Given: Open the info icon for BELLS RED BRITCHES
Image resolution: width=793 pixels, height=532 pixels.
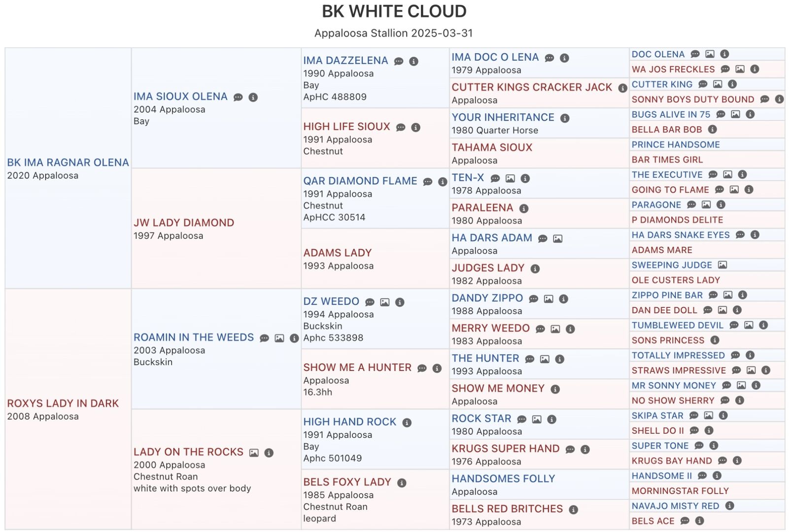Looking at the screenshot, I should 573,510.
